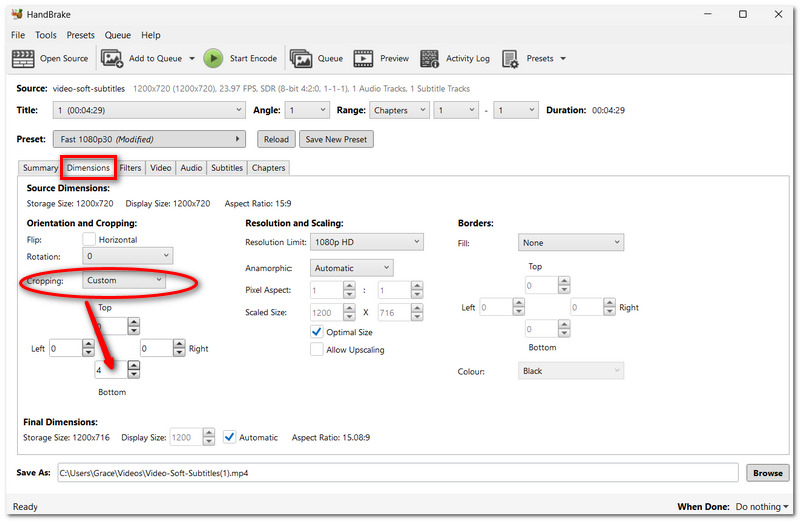The width and height of the screenshot is (800, 521).
Task: Open the Resolution Limit 1080p HD dropdown
Action: coord(367,242)
